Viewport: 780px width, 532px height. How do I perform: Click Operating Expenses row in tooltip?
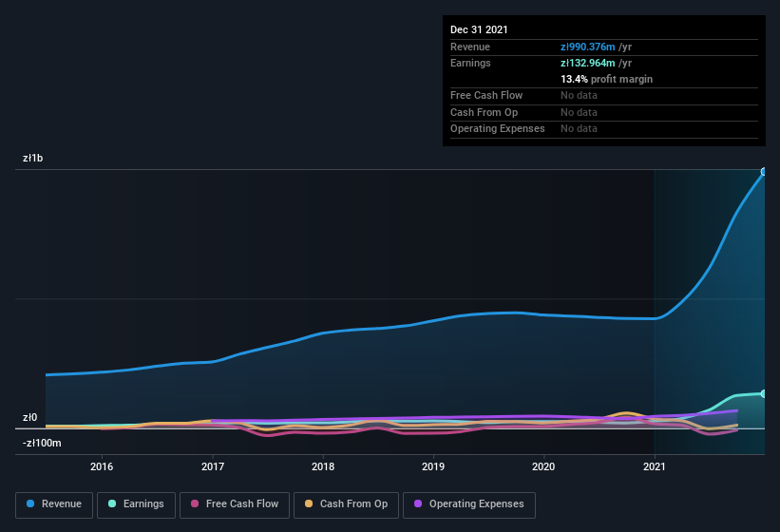604,129
